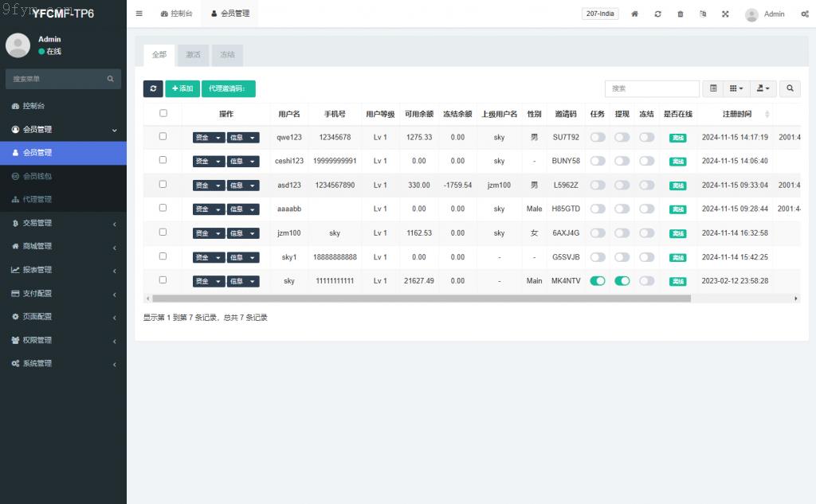The height and width of the screenshot is (504, 816).
Task: Turn off the 任务 toggle for user sky
Action: [x=597, y=281]
